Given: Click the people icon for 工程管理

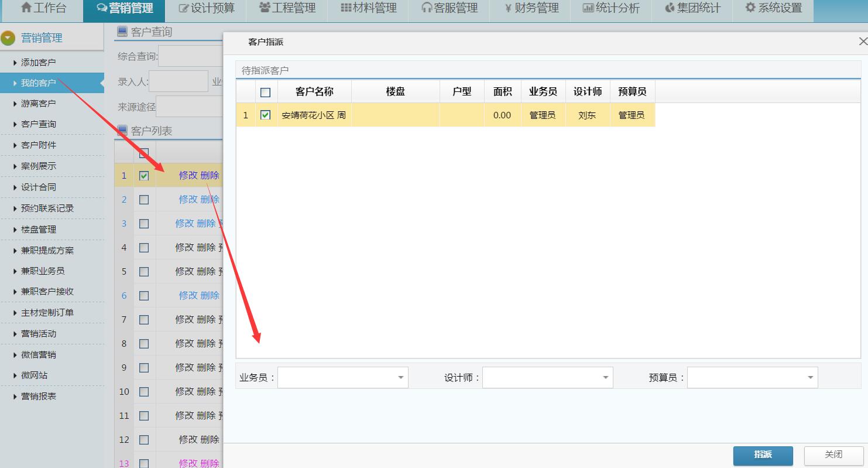Looking at the screenshot, I should [x=265, y=8].
